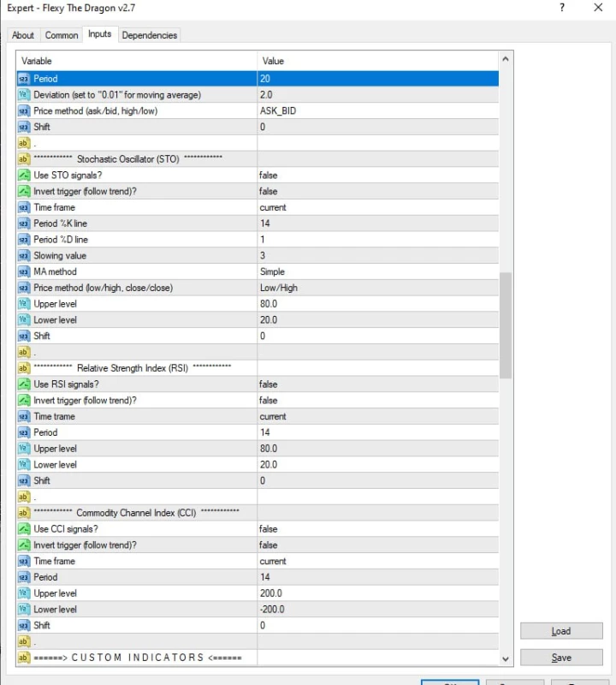616x685 pixels.
Task: Click the vertical scrollbar thumb in the inputs list
Action: click(505, 325)
